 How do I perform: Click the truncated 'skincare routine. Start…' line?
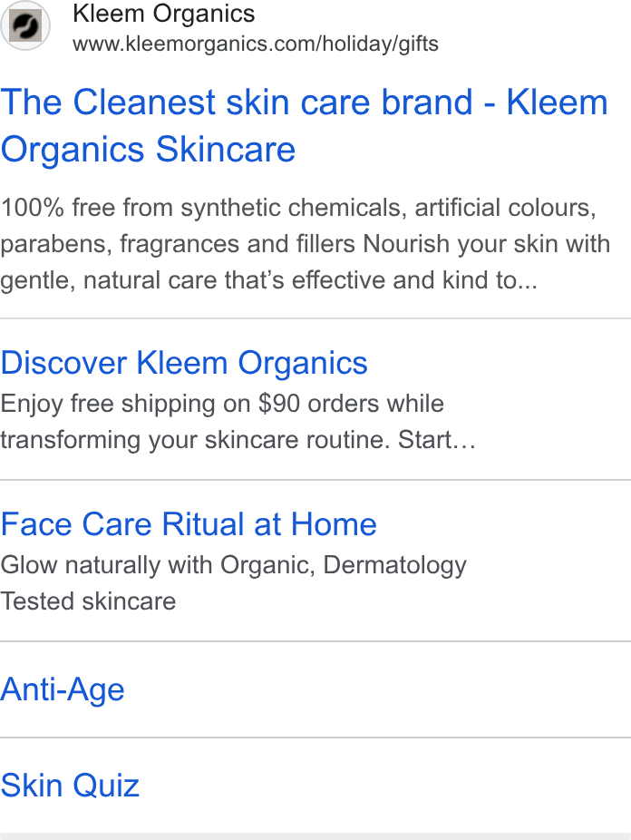click(x=238, y=440)
